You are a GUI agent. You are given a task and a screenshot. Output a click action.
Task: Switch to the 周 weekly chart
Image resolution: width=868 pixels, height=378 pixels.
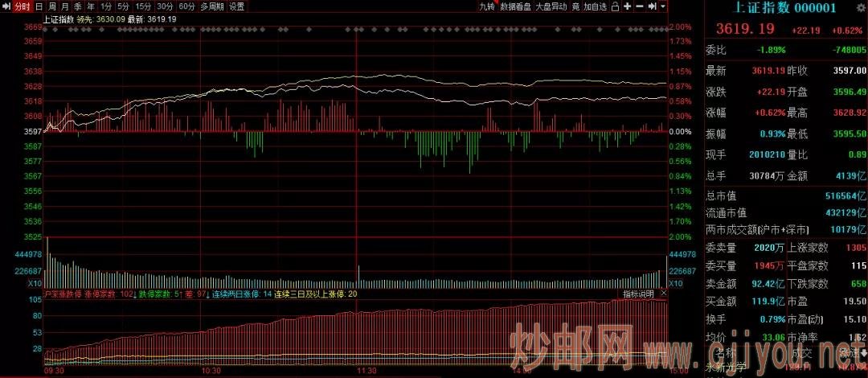(x=51, y=6)
